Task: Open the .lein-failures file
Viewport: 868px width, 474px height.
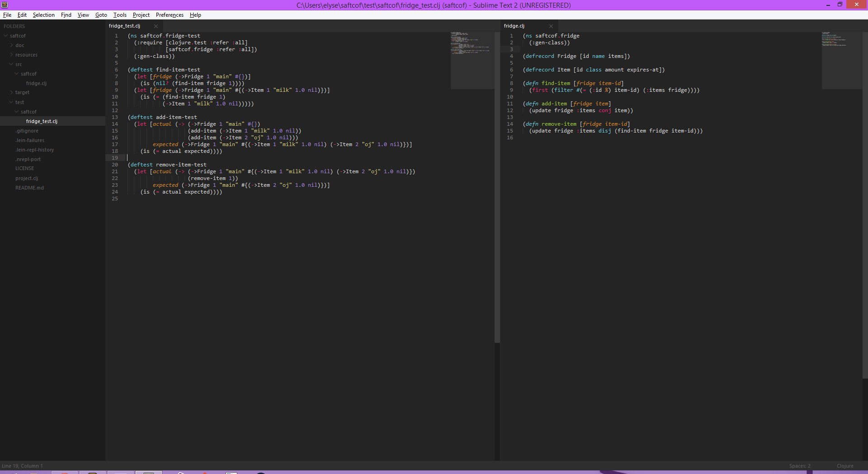Action: click(30, 140)
